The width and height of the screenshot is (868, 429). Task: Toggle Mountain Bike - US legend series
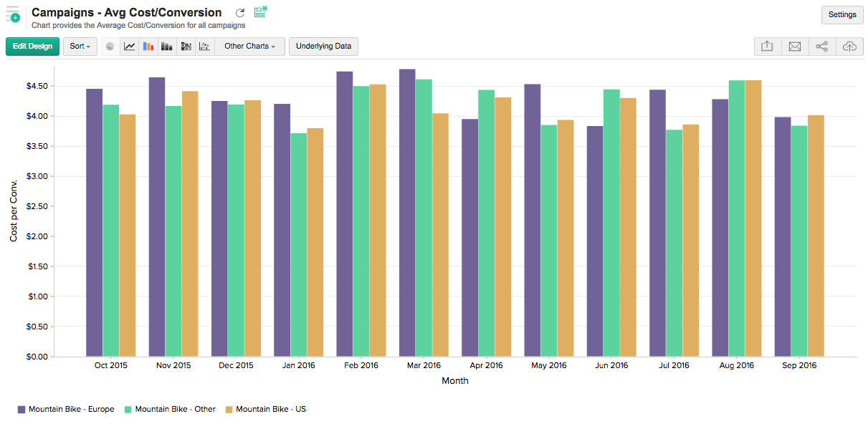[265, 410]
